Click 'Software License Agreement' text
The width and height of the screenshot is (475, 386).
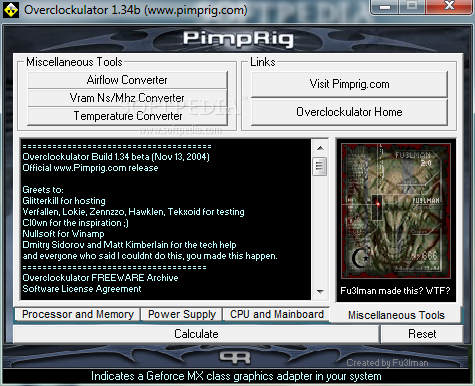pos(82,289)
